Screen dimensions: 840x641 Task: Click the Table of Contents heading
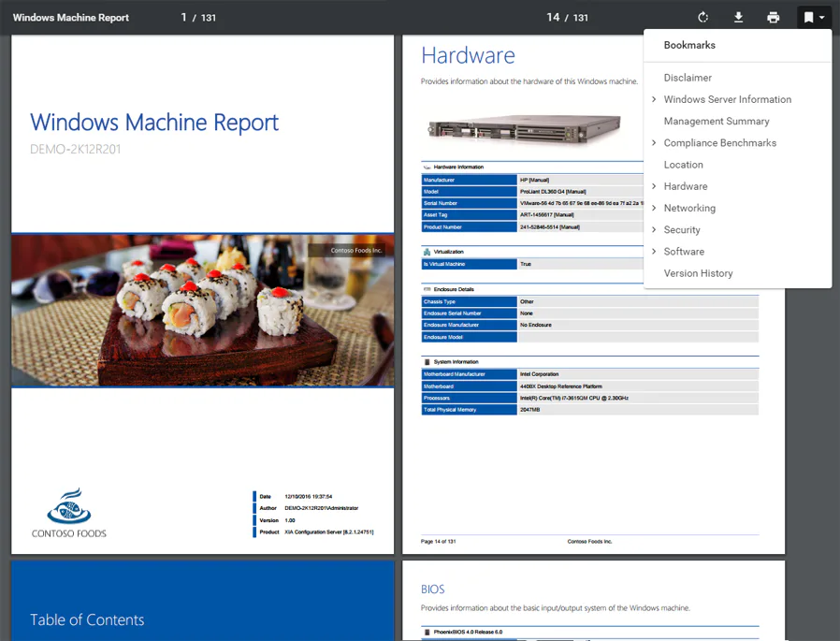coord(87,620)
